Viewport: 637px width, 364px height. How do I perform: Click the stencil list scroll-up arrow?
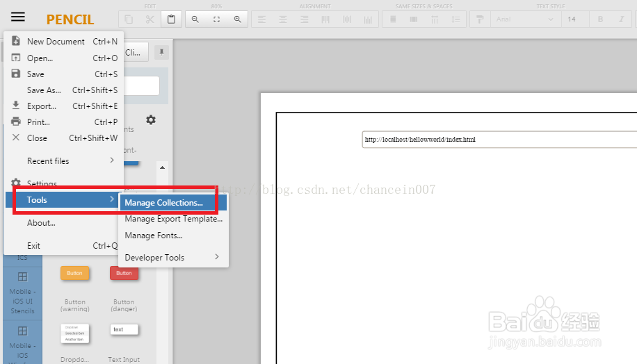point(162,167)
